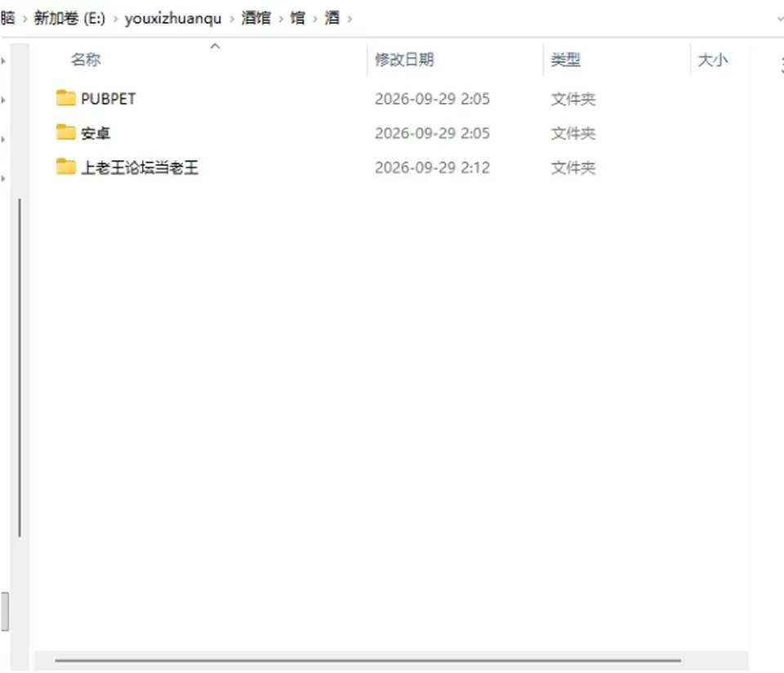784x673 pixels.
Task: Click the 酒 breadcrumb at path end
Action: (332, 19)
